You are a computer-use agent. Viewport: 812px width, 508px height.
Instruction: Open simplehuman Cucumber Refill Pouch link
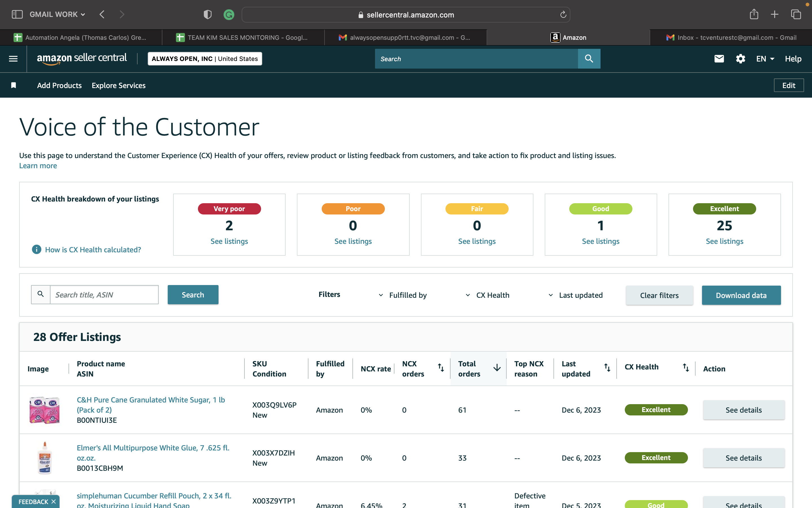click(x=154, y=500)
